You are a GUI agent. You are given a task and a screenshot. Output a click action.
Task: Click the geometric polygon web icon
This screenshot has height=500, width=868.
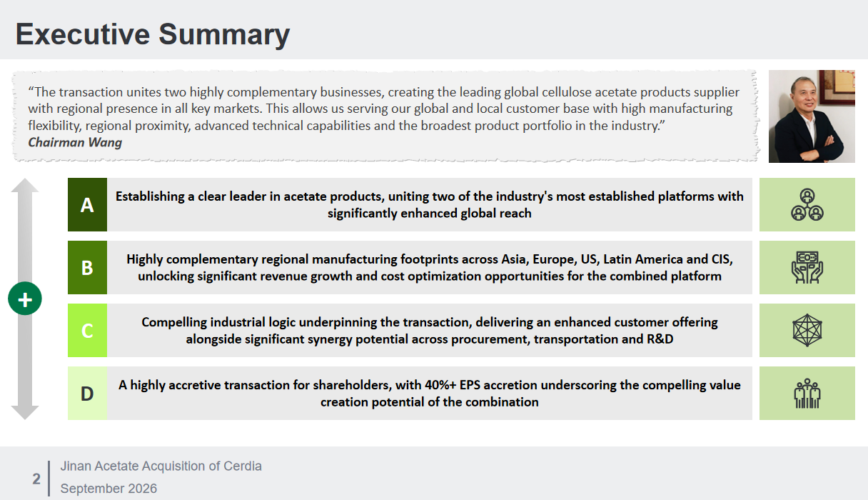point(807,330)
